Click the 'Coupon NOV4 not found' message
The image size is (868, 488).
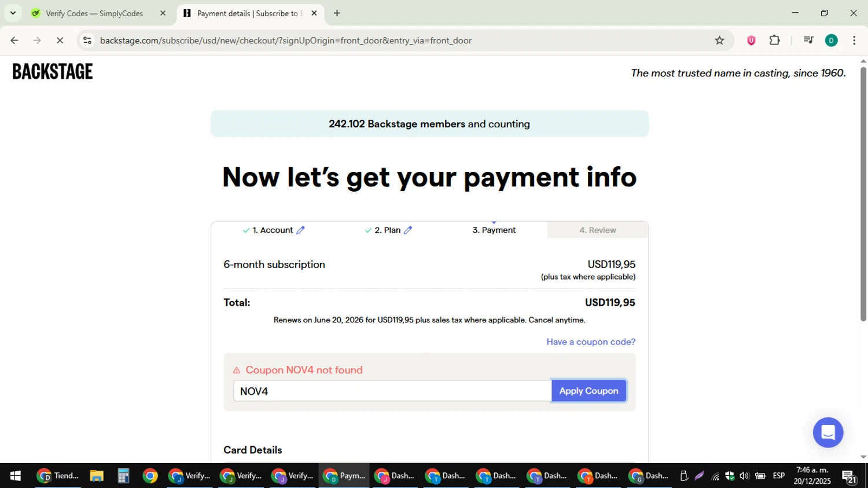tap(304, 370)
